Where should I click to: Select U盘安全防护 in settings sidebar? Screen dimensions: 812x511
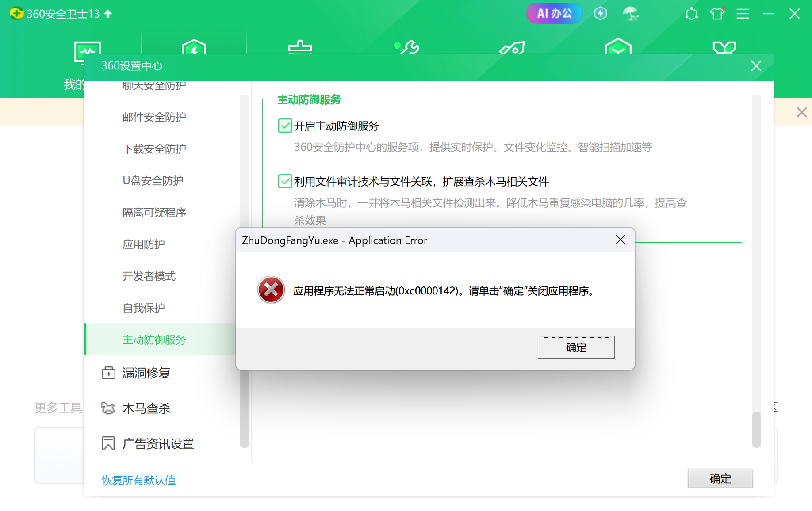(x=153, y=181)
